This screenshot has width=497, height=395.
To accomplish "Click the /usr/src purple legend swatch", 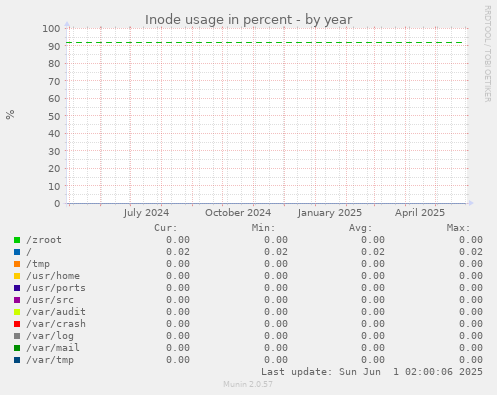I will (x=17, y=300).
